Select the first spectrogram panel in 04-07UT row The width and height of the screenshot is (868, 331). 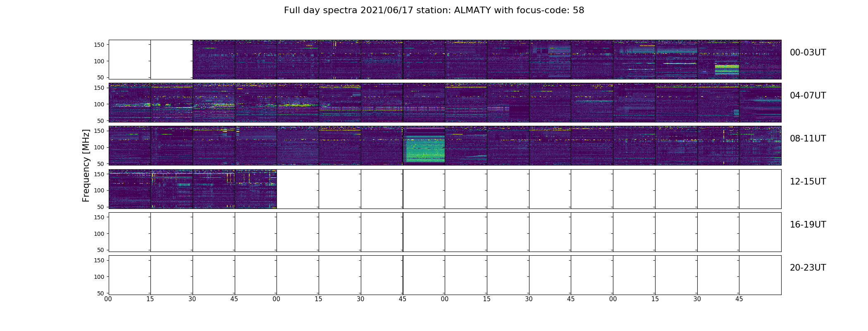[x=130, y=103]
